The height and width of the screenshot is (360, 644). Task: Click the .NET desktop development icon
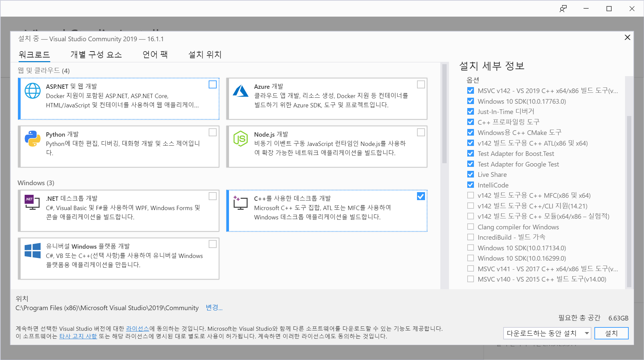tap(33, 202)
